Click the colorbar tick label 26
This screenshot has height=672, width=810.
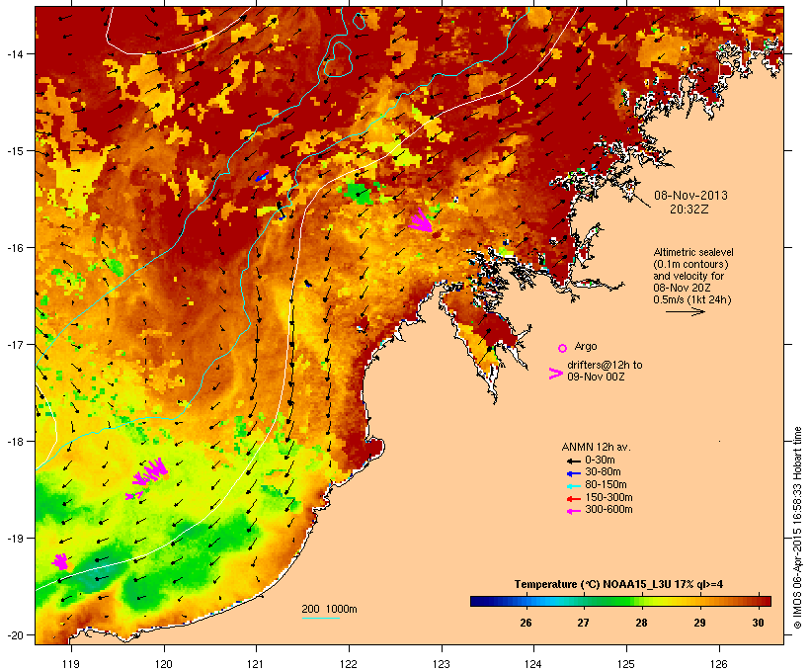pos(526,623)
